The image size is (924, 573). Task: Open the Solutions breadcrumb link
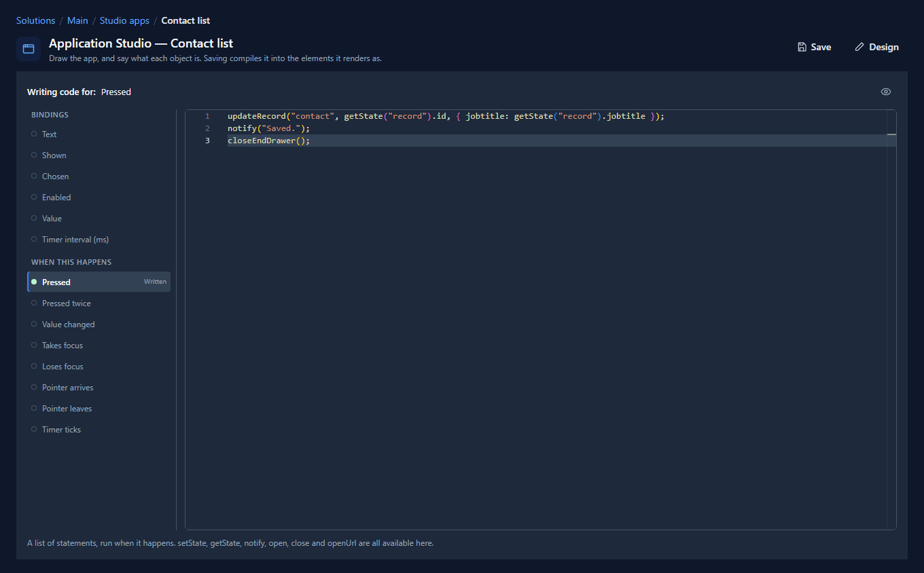(x=35, y=20)
